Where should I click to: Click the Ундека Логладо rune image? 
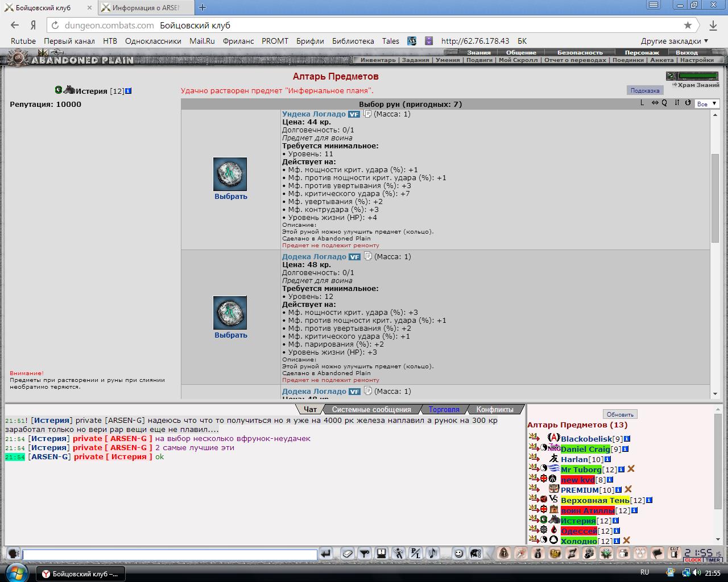pyautogui.click(x=230, y=174)
